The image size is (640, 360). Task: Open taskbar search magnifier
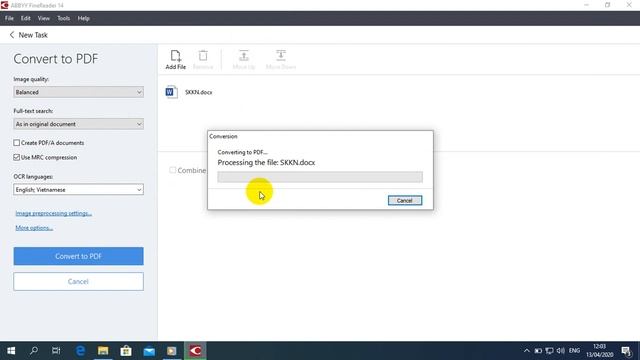pyautogui.click(x=34, y=351)
